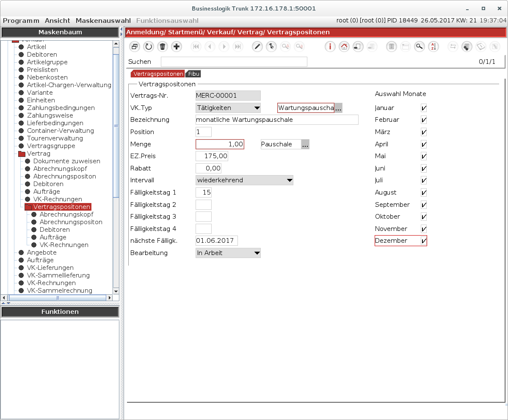508x420 pixels.
Task: Open the Intervall dropdown
Action: tap(290, 181)
